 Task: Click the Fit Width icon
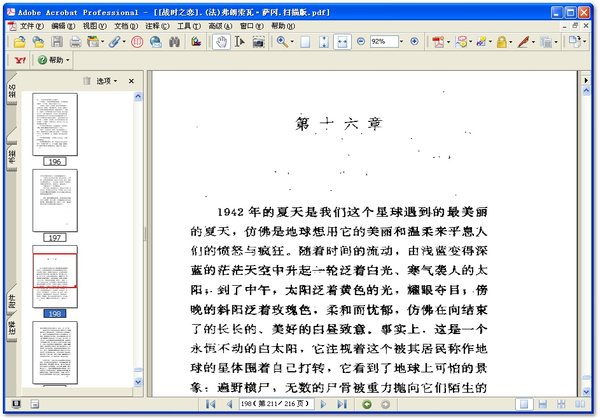pos(342,42)
